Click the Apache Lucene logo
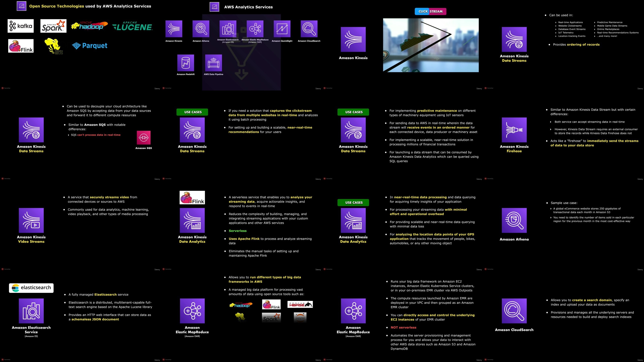 [x=132, y=26]
